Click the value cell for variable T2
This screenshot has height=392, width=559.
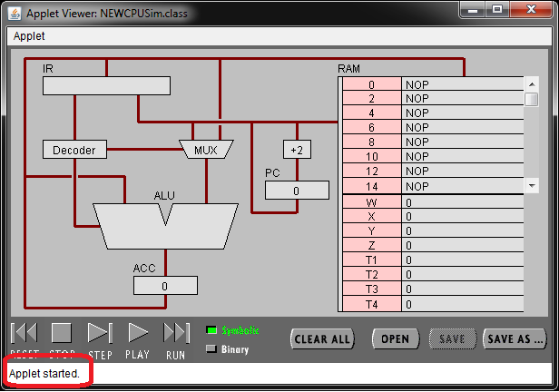pos(463,275)
